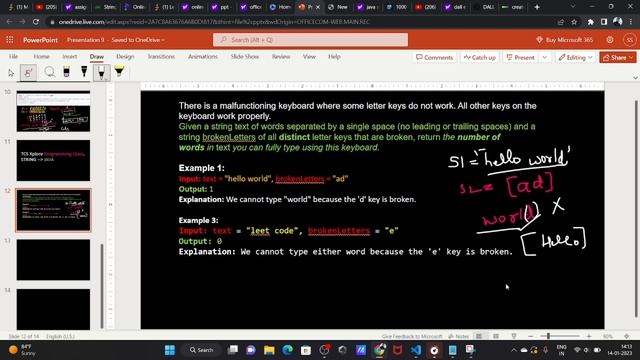Switch to Slide Sorter view icon
The height and width of the screenshot is (360, 640).
496,336
